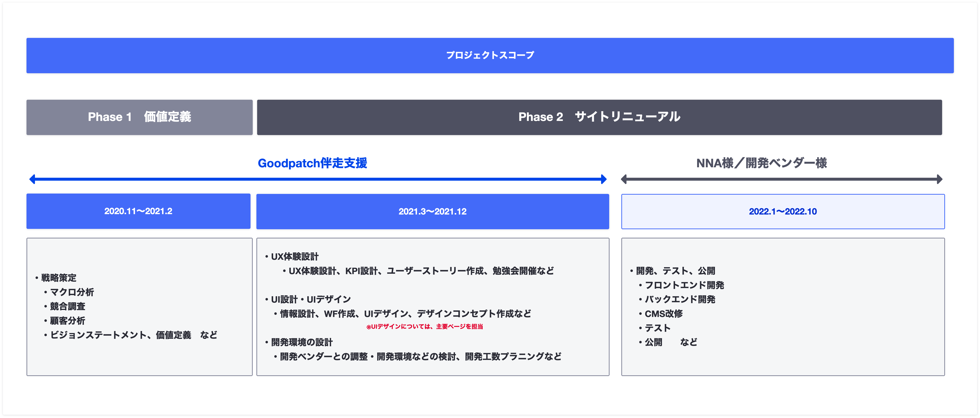This screenshot has width=980, height=418.
Task: Click the red ※UIデザイン note text
Action: tap(425, 327)
